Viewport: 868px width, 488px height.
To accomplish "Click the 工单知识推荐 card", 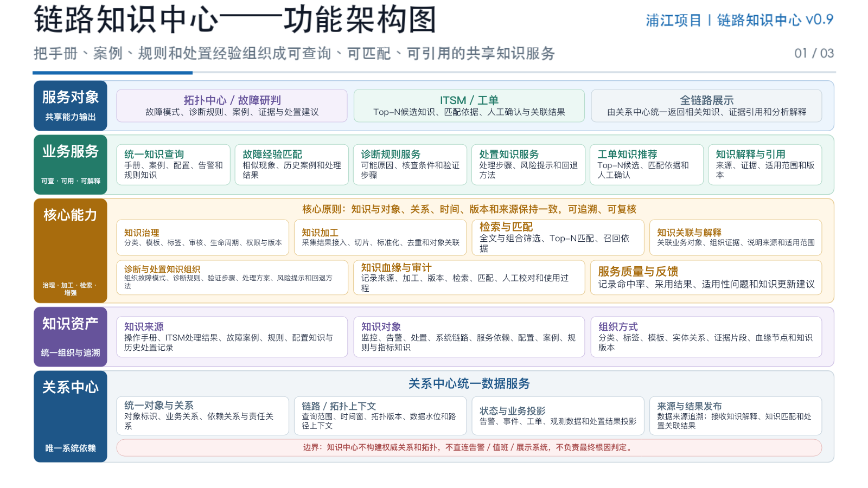I will point(647,165).
